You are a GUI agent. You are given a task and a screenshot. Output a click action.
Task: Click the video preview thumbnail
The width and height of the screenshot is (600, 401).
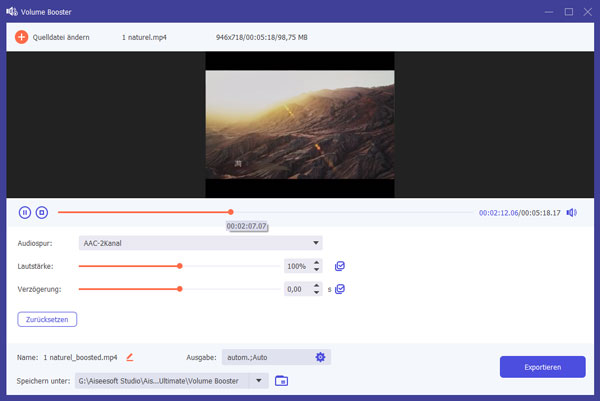pyautogui.click(x=300, y=125)
